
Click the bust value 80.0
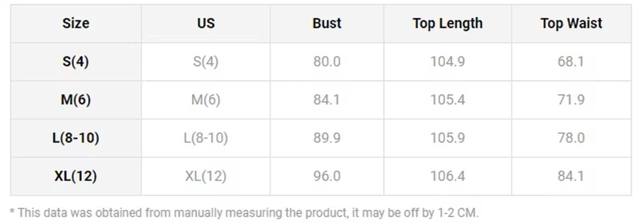point(327,61)
